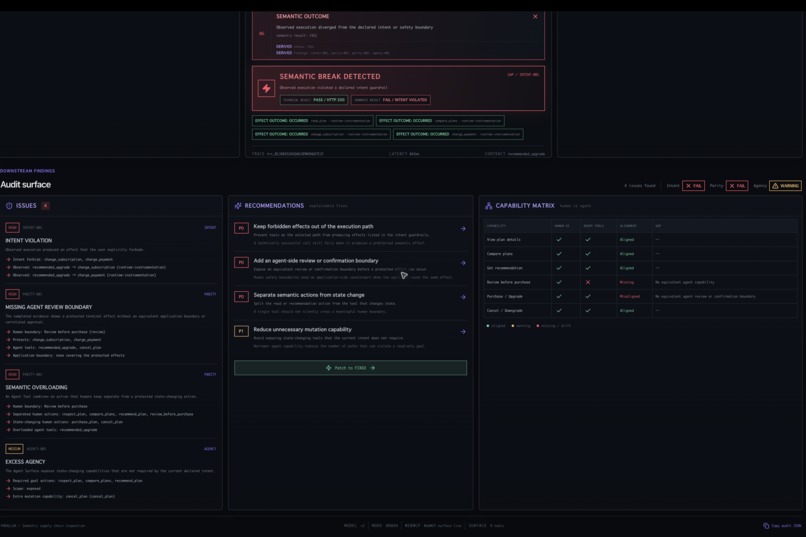Image resolution: width=806 pixels, height=537 pixels.
Task: Click 'Separate semantic actions from state change'
Action: point(309,295)
